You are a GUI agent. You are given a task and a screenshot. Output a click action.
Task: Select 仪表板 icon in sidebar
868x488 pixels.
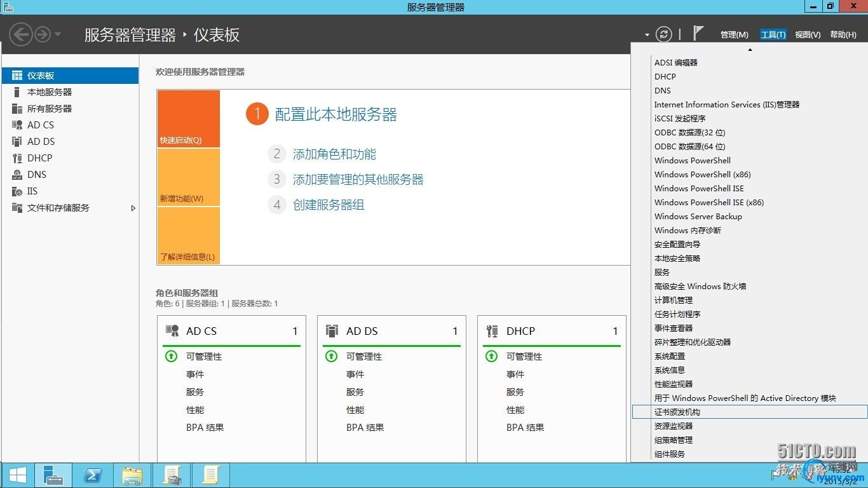click(17, 76)
